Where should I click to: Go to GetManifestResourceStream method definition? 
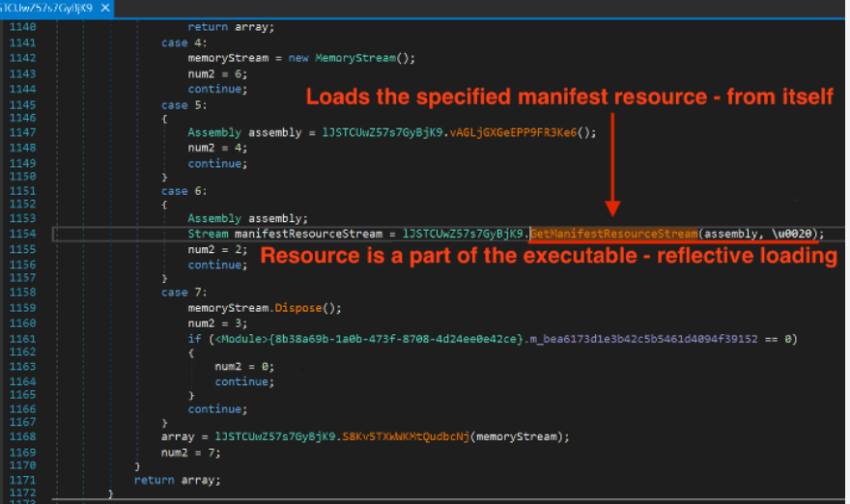(612, 234)
